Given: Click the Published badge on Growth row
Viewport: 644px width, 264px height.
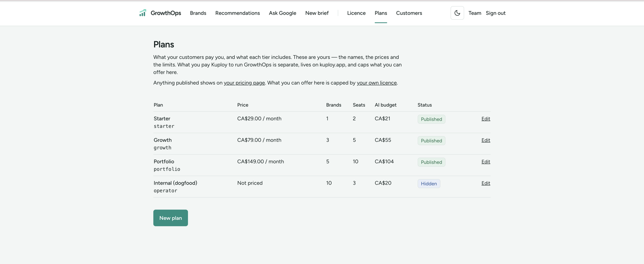Looking at the screenshot, I should pos(431,140).
